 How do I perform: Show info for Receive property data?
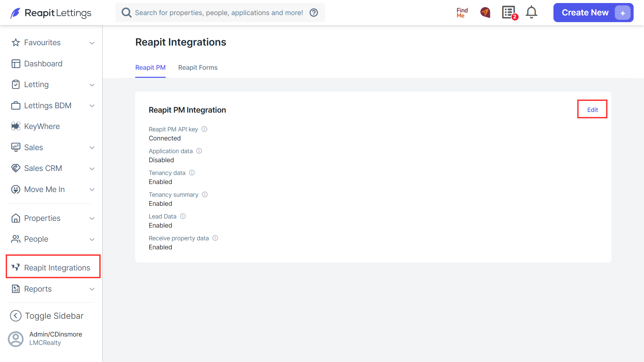[x=215, y=238]
